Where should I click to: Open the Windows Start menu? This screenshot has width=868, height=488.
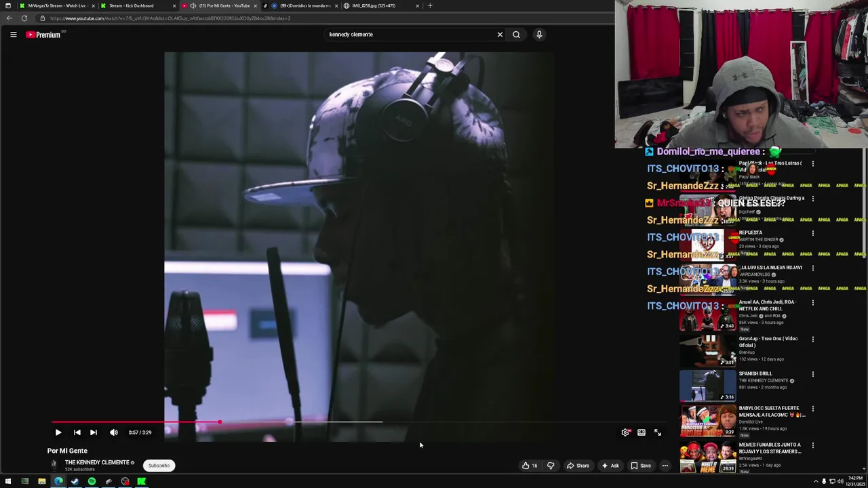tap(8, 482)
